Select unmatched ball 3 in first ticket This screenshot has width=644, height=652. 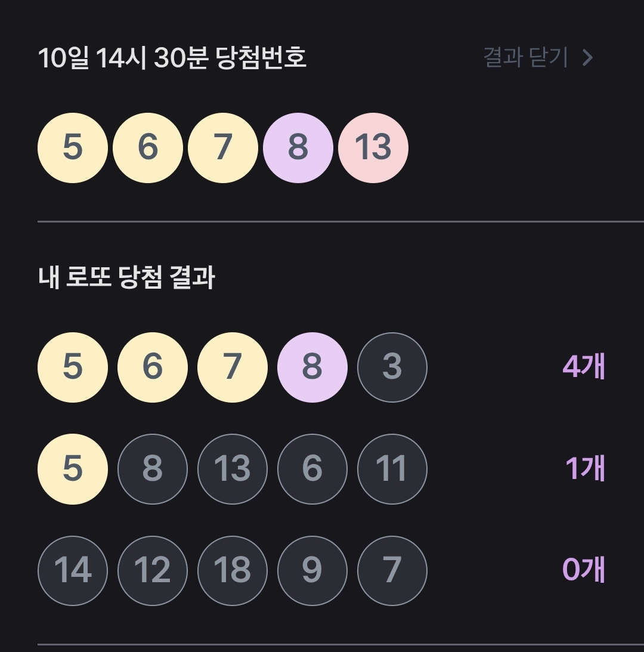(392, 367)
